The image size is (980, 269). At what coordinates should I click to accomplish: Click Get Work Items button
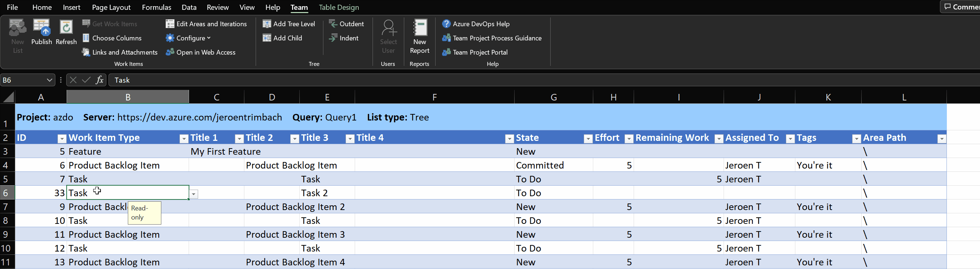pos(110,24)
